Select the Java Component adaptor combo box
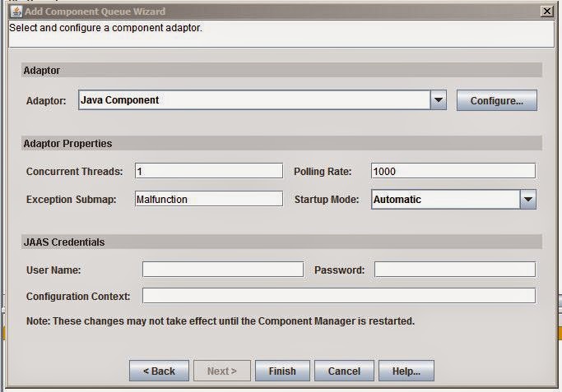 pyautogui.click(x=253, y=100)
